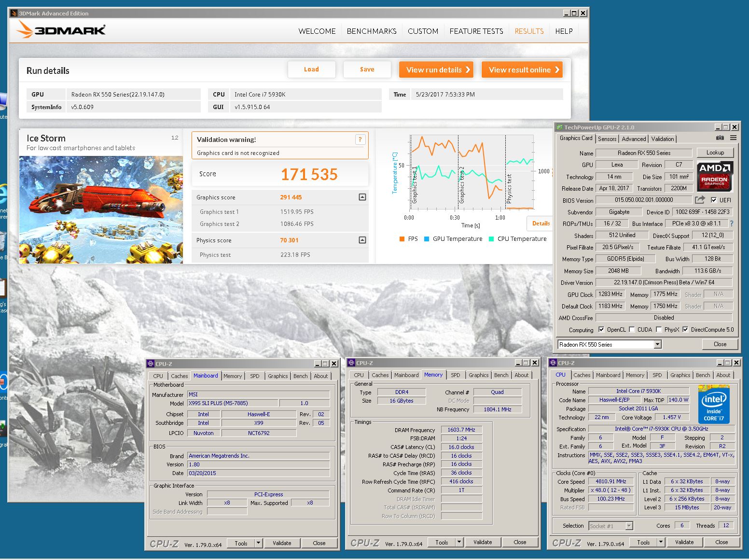Click the Physics test 223.18 FPS row

[x=280, y=255]
